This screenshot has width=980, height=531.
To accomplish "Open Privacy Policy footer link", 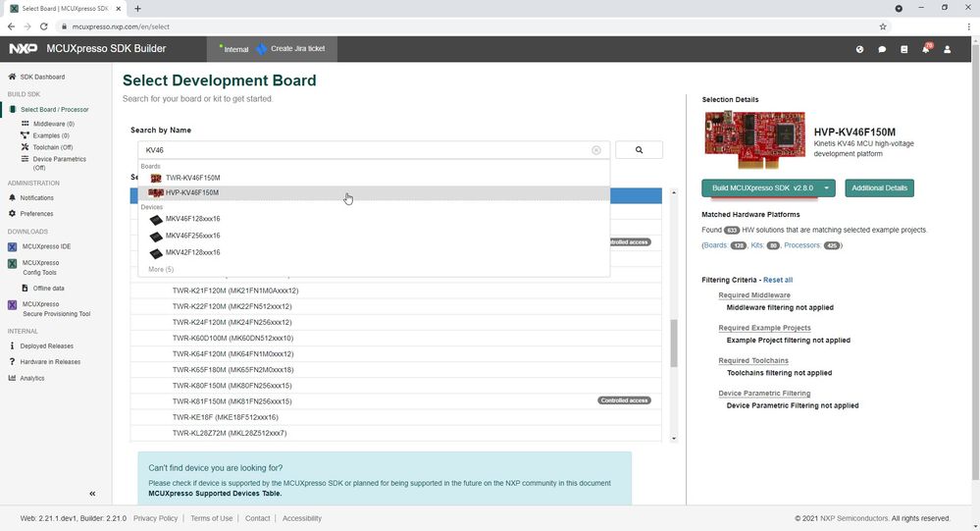I will tap(155, 518).
